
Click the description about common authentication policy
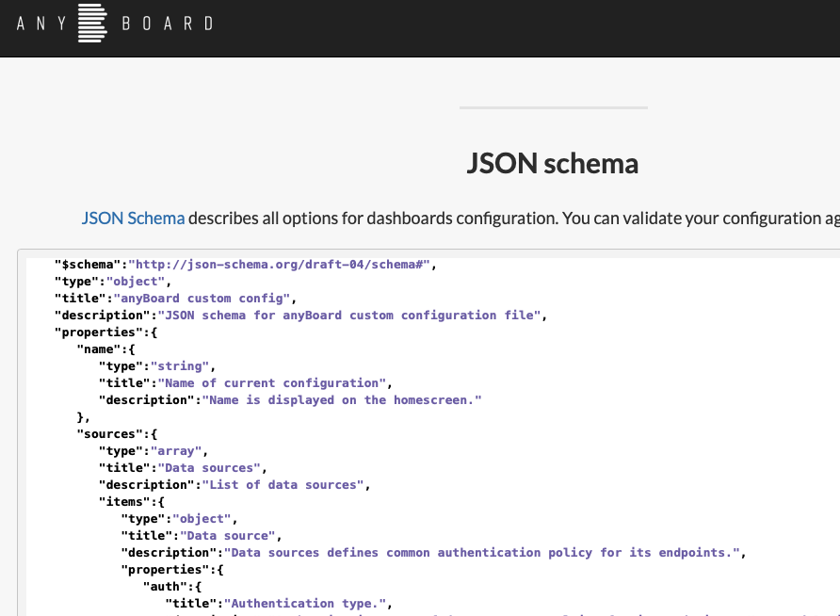point(482,552)
